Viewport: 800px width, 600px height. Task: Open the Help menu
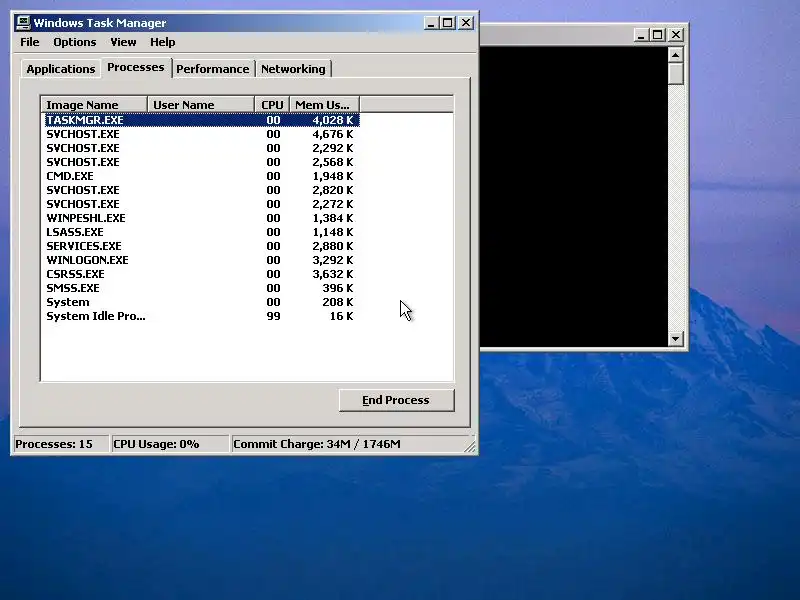click(162, 42)
